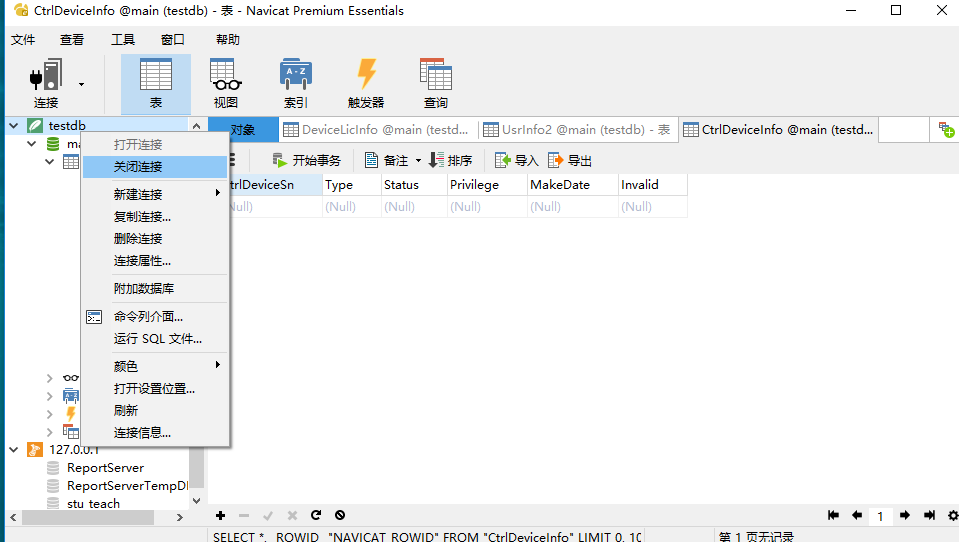Viewport: 959px width, 542px height.
Task: Go to the last page of records
Action: click(929, 515)
